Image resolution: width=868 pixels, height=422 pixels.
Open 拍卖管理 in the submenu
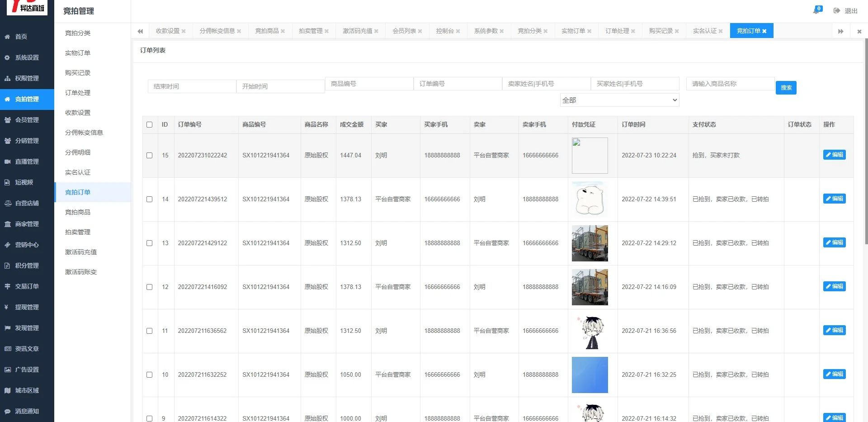point(78,232)
